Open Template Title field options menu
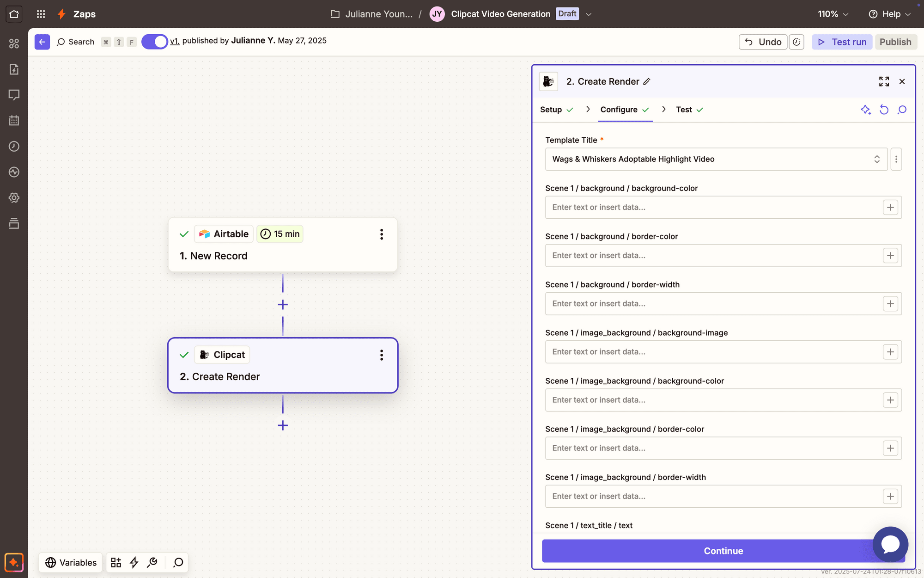 click(896, 159)
